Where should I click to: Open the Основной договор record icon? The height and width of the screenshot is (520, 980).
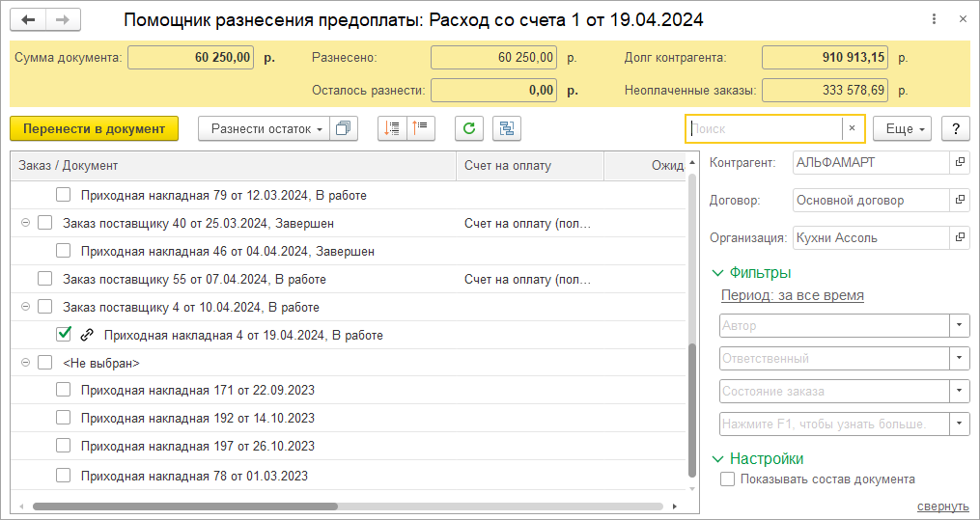[960, 201]
